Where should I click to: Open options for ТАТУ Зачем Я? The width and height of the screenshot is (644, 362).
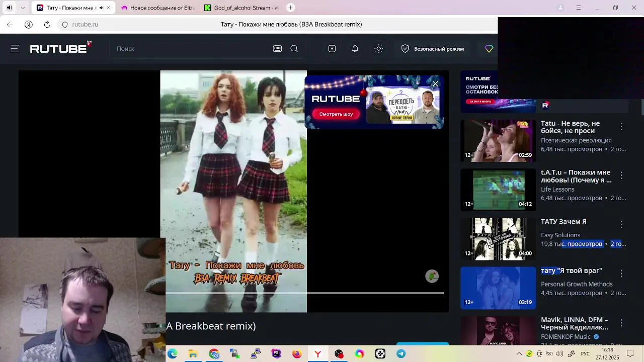(x=621, y=225)
